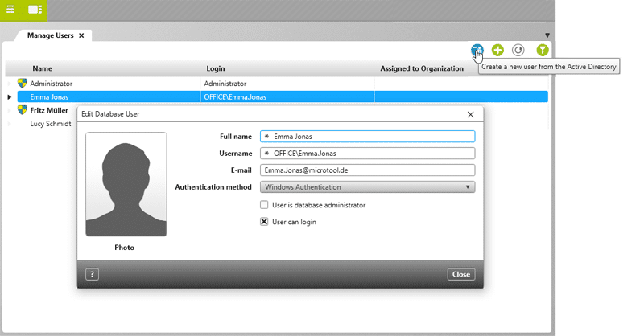Viewport: 644px width, 336px height.
Task: Open the Authentication method dropdown
Action: pyautogui.click(x=367, y=187)
